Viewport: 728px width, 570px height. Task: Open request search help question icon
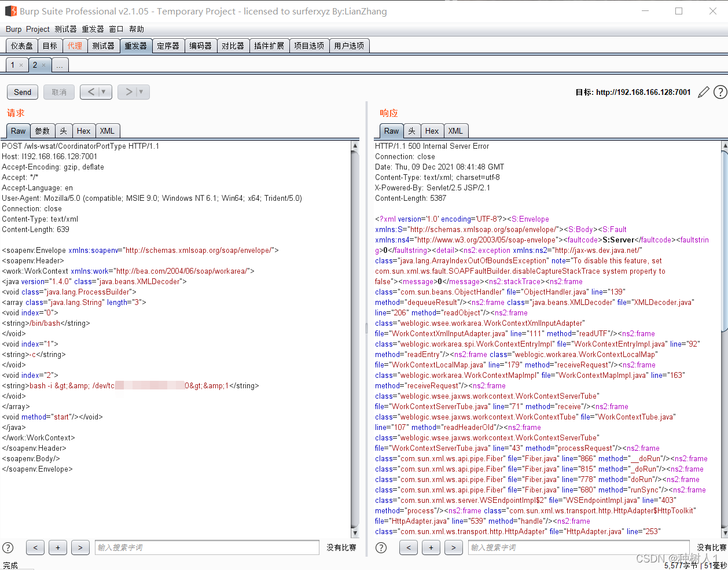coord(8,547)
